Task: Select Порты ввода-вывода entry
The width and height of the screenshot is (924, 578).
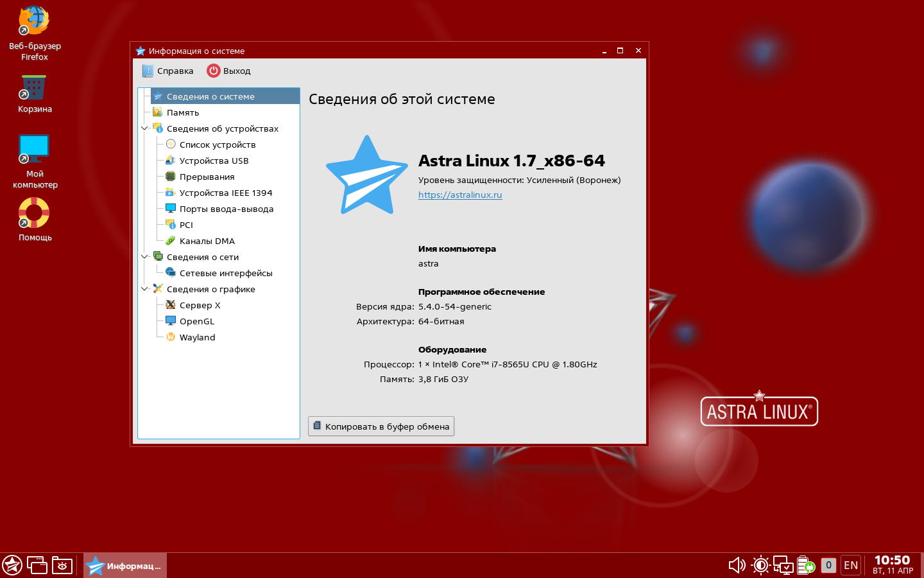Action: tap(227, 209)
